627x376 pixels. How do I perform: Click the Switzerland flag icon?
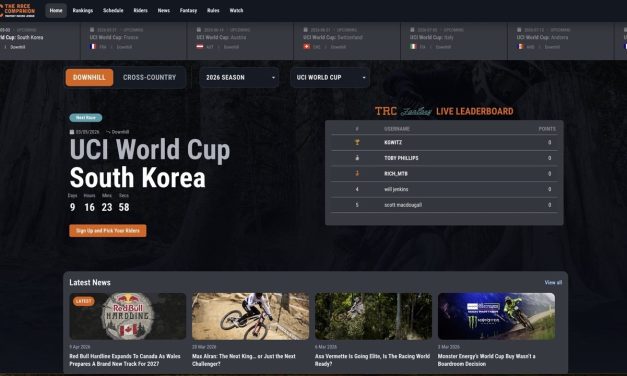pos(306,47)
